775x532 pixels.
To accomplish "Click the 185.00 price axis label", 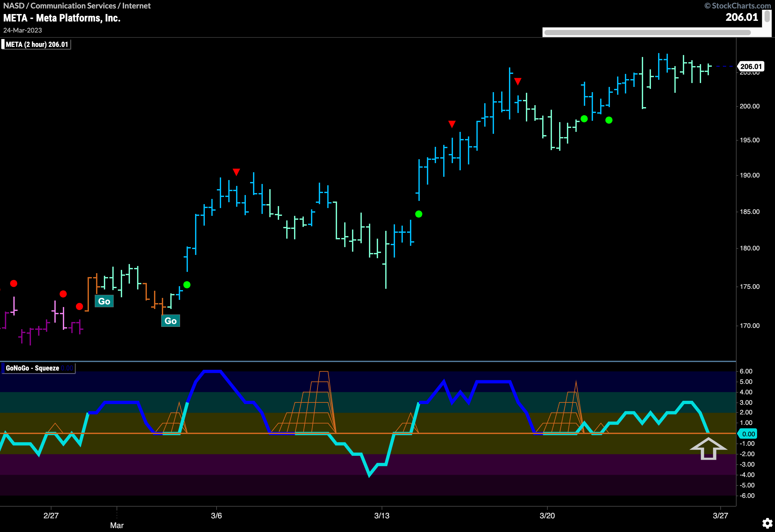I will [x=749, y=212].
